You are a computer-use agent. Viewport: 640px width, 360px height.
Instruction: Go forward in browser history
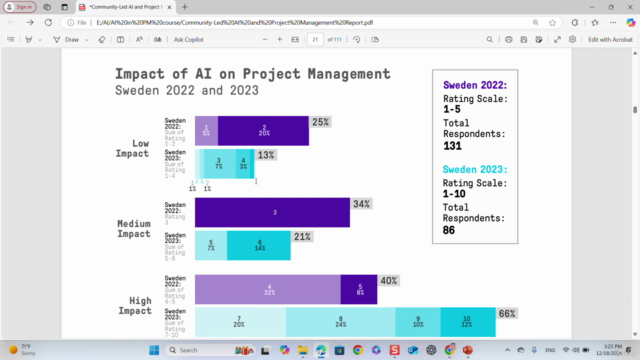click(x=30, y=22)
